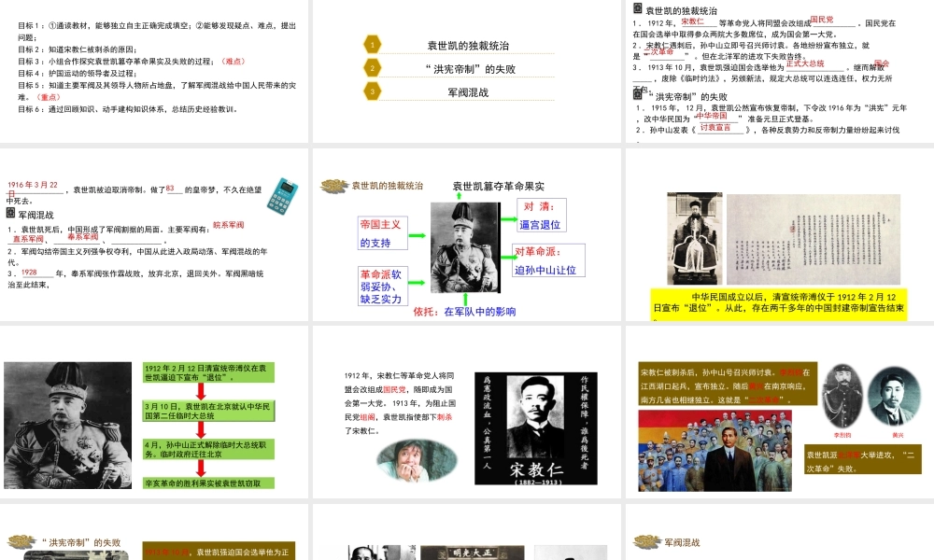Click the hexagon icon numbered 3

pyautogui.click(x=373, y=91)
